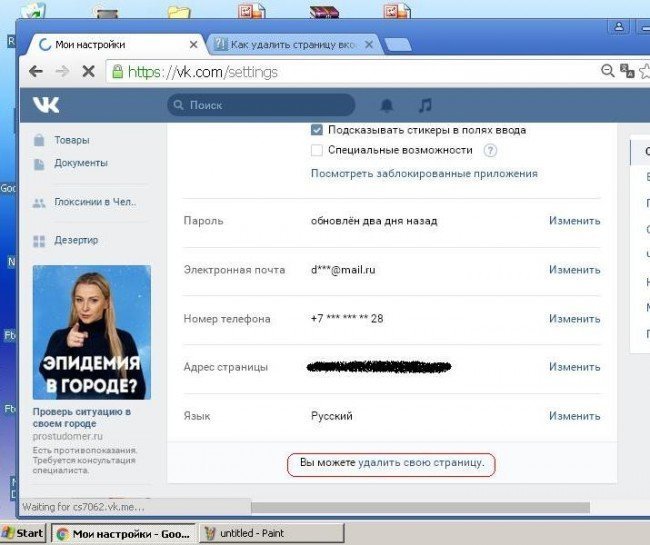Switch to Как удалить страницу tab
Image resolution: width=650 pixels, height=545 pixels.
pos(293,44)
